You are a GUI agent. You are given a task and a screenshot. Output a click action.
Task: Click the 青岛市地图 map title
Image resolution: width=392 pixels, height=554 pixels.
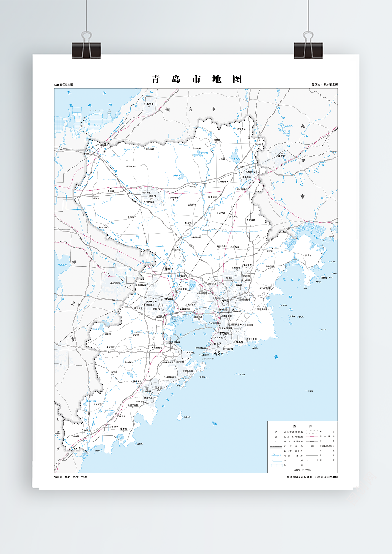197,79
